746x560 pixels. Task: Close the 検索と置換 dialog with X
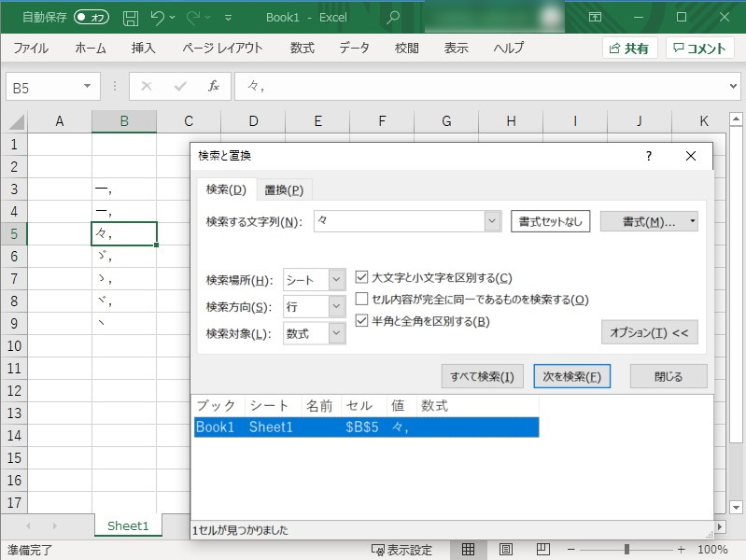click(x=691, y=156)
